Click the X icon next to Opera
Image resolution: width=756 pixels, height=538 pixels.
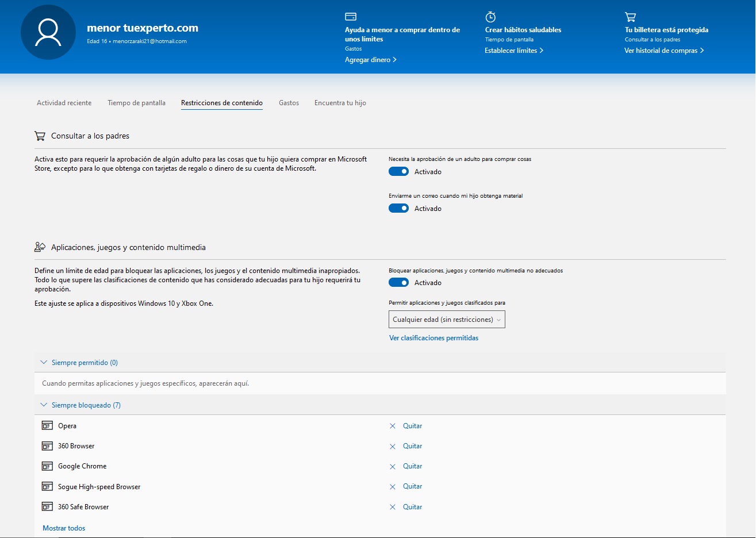393,426
